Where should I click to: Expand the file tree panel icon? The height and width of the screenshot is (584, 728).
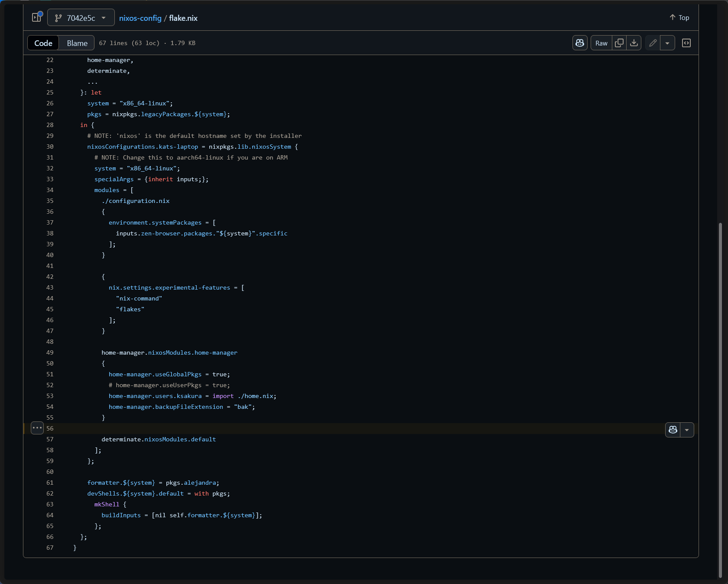(x=37, y=17)
